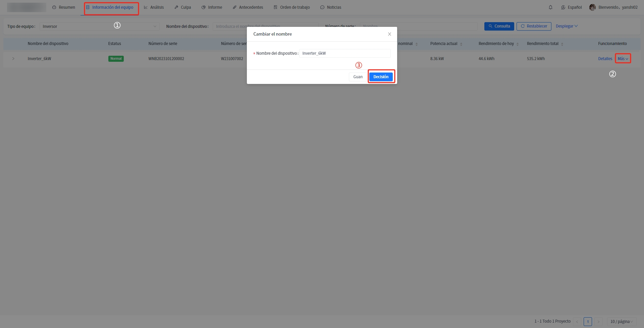Screen dimensions: 644x328
Task: Click the Bienvenido, yanshi02 username
Action: point(618,7)
